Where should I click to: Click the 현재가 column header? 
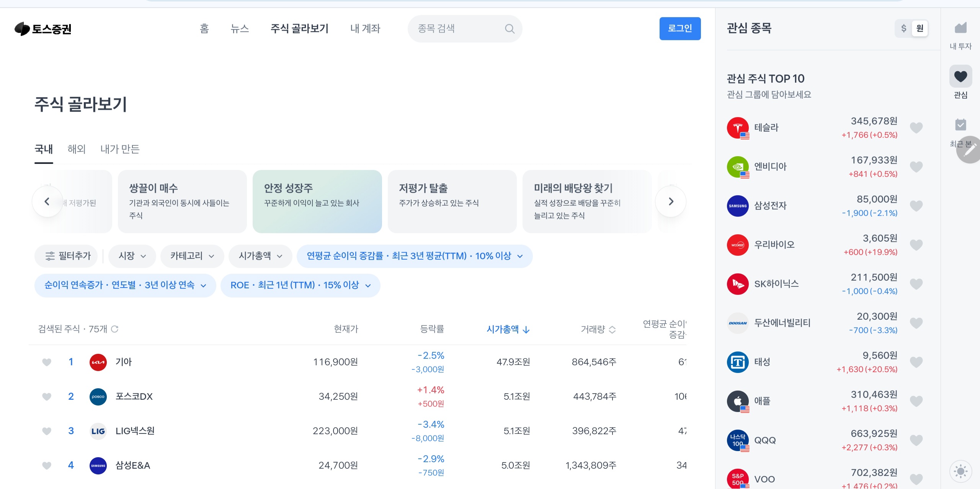coord(346,329)
